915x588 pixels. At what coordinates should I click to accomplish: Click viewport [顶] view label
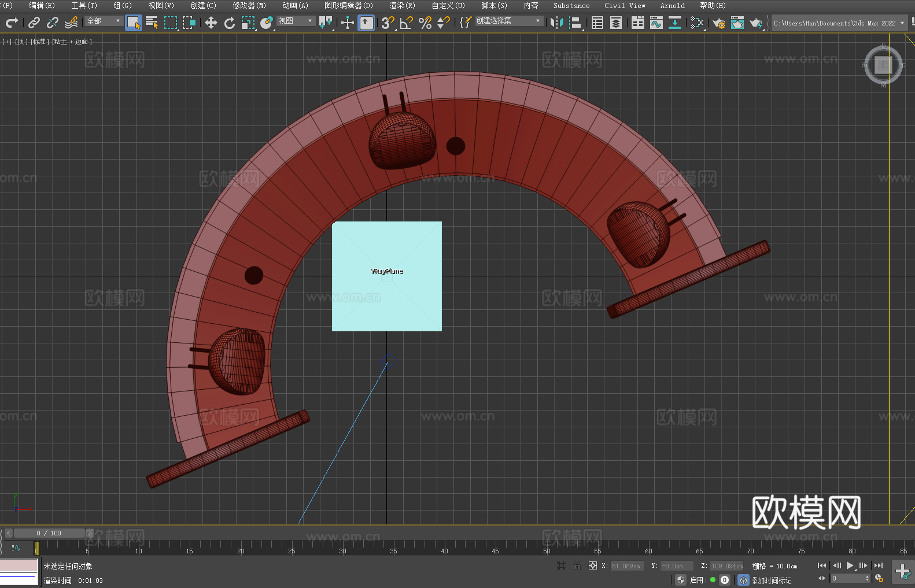(x=21, y=42)
